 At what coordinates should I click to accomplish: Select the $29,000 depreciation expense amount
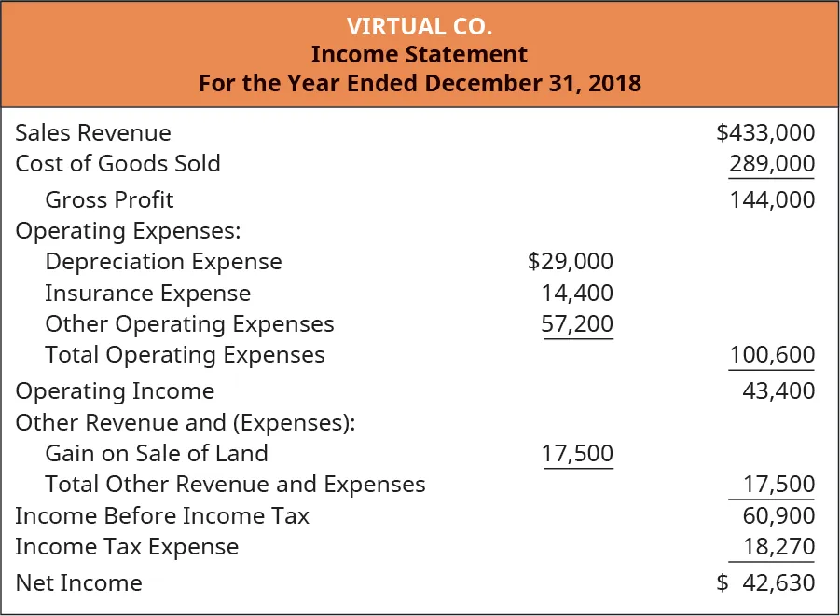click(x=571, y=262)
